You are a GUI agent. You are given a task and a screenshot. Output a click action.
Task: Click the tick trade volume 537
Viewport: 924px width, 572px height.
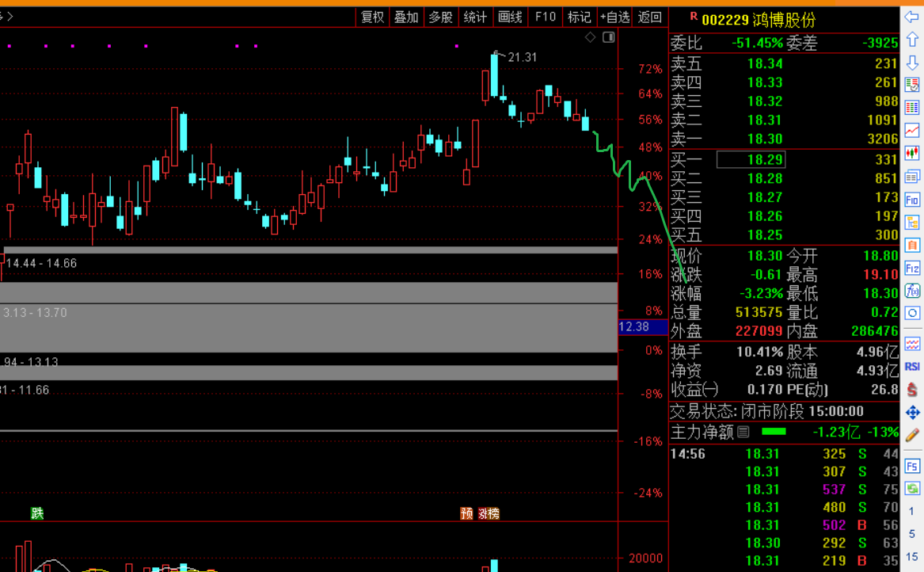834,490
